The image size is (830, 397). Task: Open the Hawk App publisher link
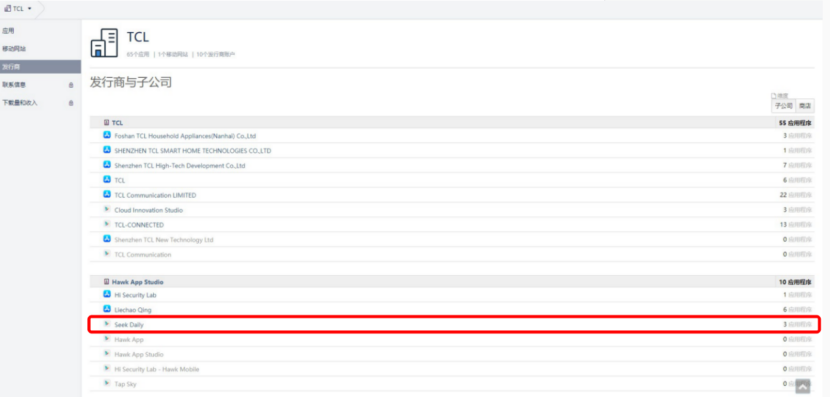pyautogui.click(x=129, y=339)
